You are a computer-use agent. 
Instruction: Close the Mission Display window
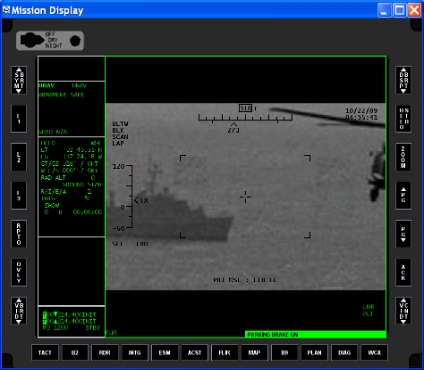click(414, 10)
